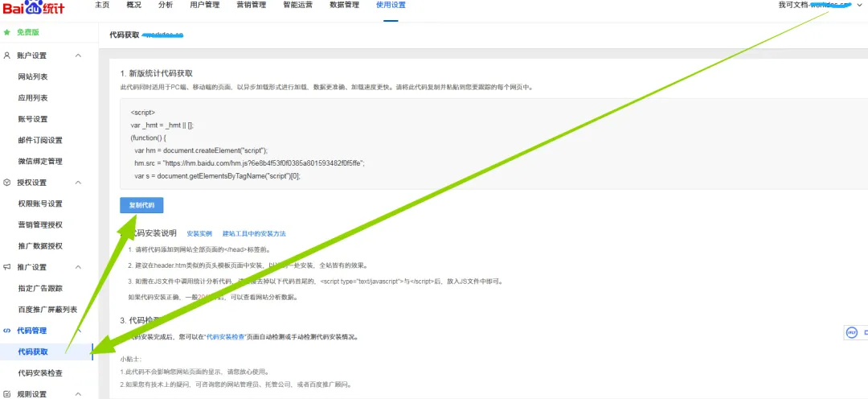Select 邮件订阅设置 in the sidebar

(x=40, y=140)
